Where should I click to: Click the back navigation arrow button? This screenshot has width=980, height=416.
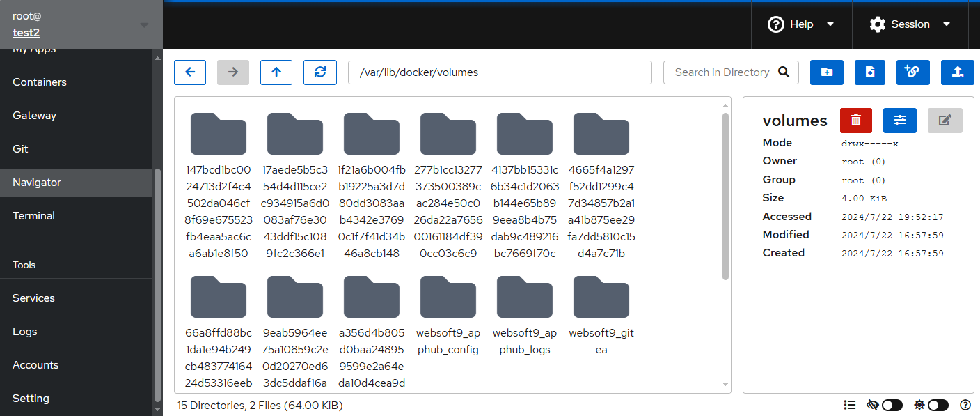tap(190, 72)
